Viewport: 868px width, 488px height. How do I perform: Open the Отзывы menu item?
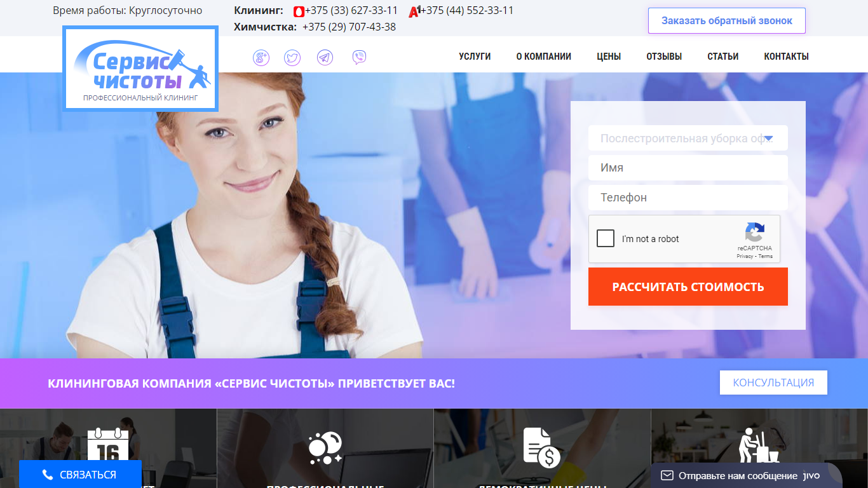click(664, 57)
